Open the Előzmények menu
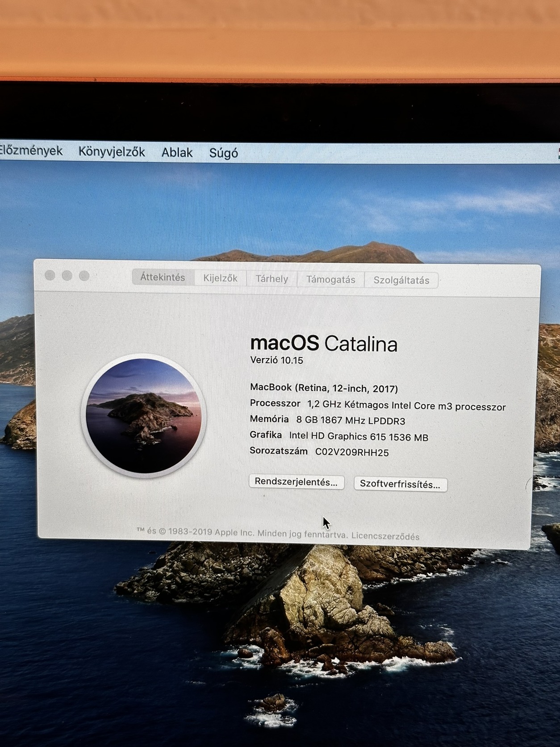The image size is (560, 747). pos(31,151)
